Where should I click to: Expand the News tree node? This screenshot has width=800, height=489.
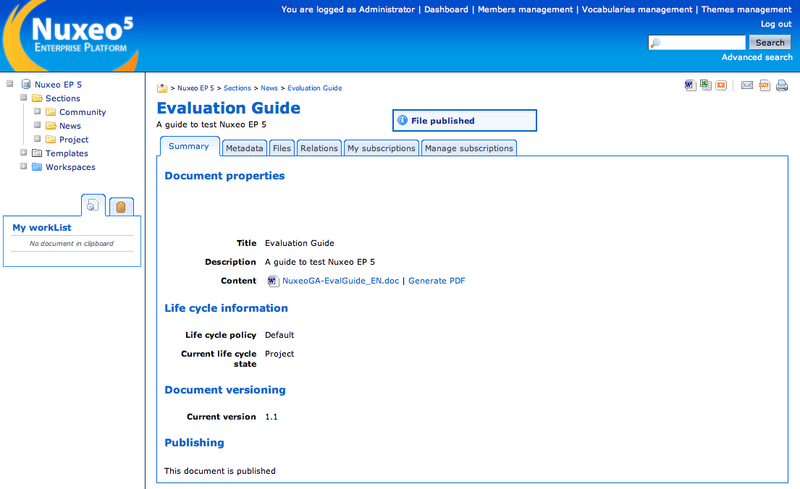pyautogui.click(x=37, y=125)
